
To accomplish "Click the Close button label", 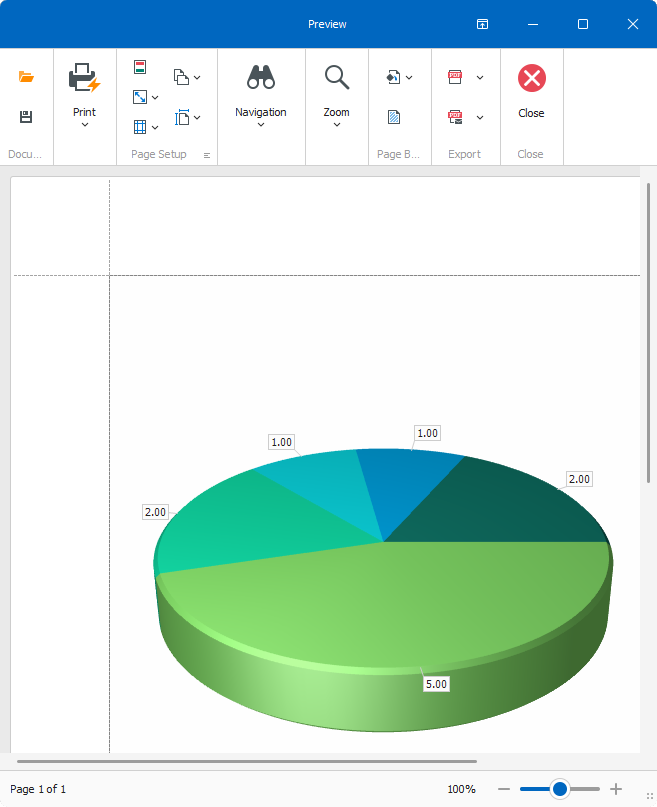I will pyautogui.click(x=531, y=113).
